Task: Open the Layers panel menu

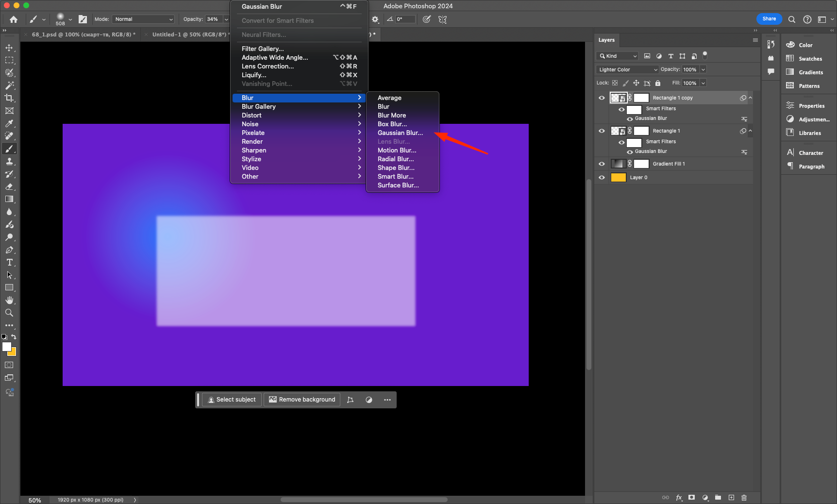Action: pos(755,40)
